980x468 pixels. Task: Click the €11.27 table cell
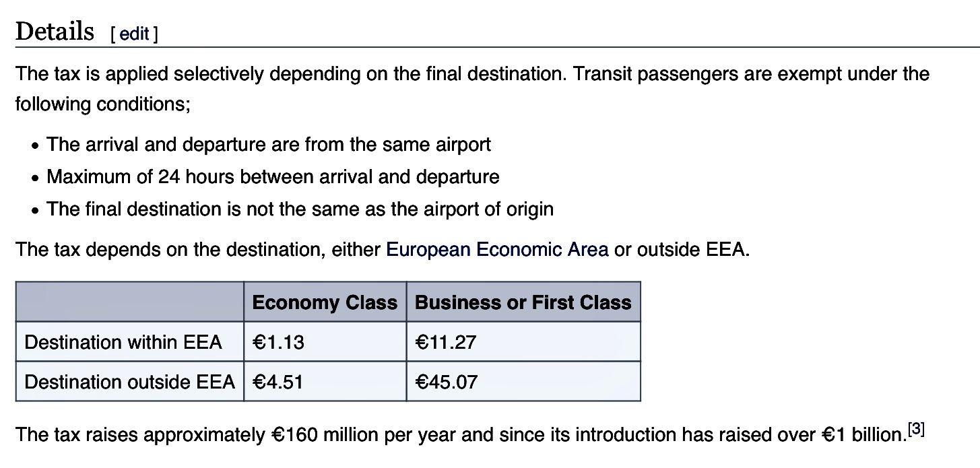pos(446,342)
